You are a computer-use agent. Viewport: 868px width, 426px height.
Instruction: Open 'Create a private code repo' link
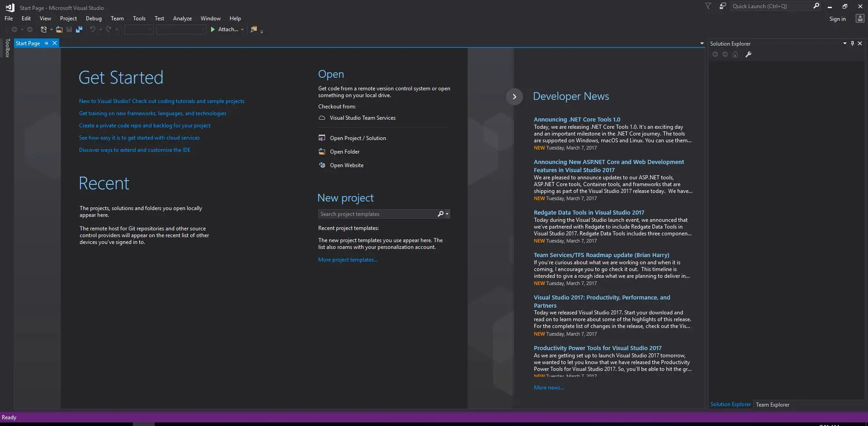point(145,126)
